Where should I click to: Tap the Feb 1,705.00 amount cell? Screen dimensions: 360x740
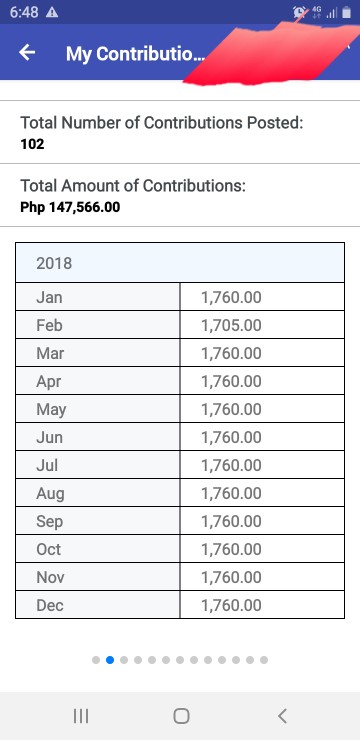click(262, 325)
